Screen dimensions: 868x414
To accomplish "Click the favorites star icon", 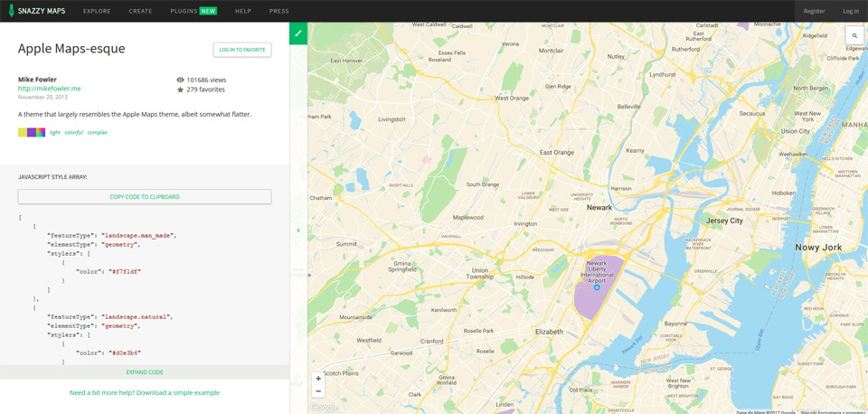I will click(180, 89).
